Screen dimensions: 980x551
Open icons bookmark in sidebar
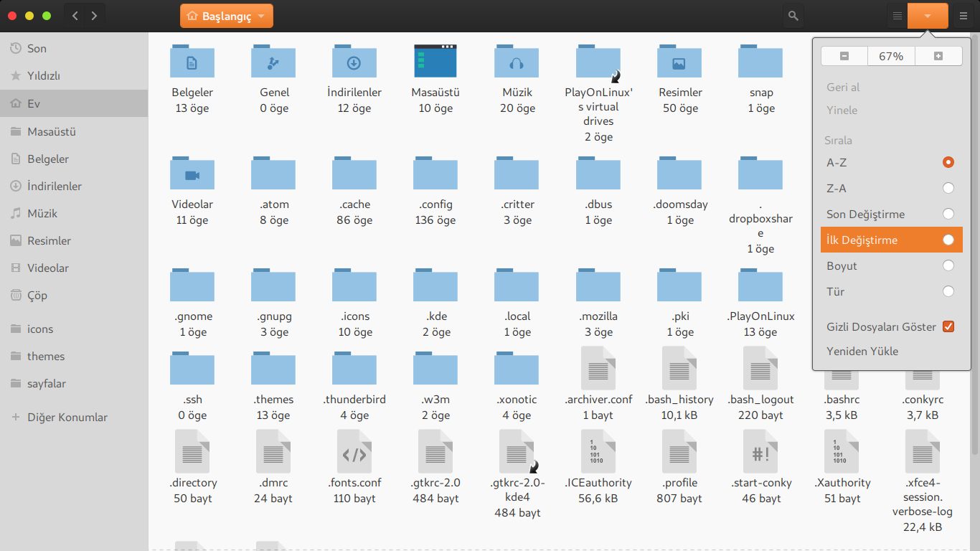pos(74,329)
